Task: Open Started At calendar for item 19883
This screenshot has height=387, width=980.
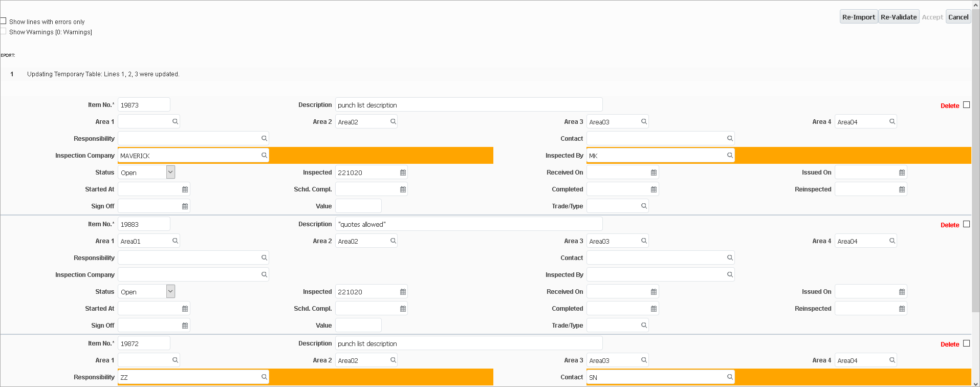Action: point(185,309)
